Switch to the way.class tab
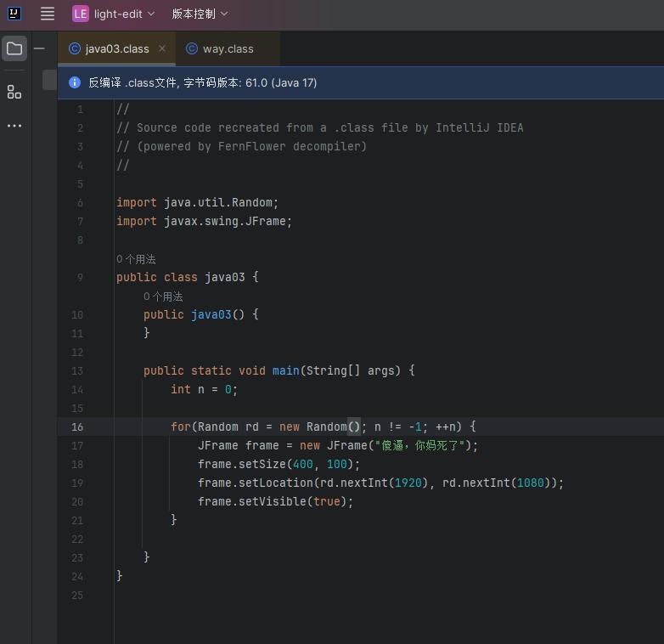664x644 pixels. 228,49
